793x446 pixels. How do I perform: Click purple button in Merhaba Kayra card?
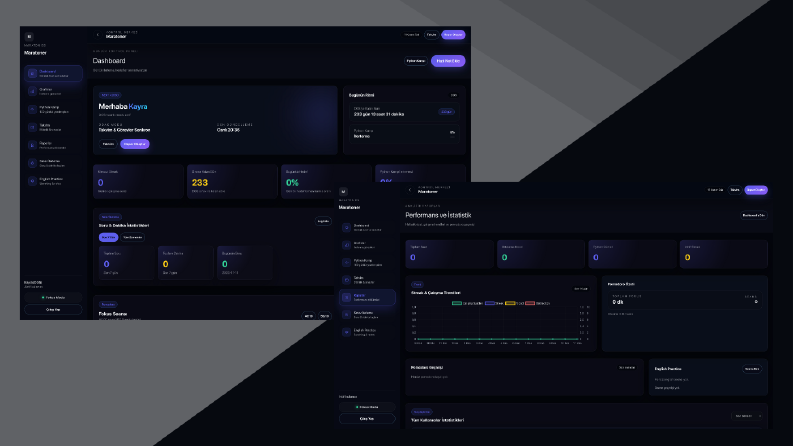coord(135,144)
